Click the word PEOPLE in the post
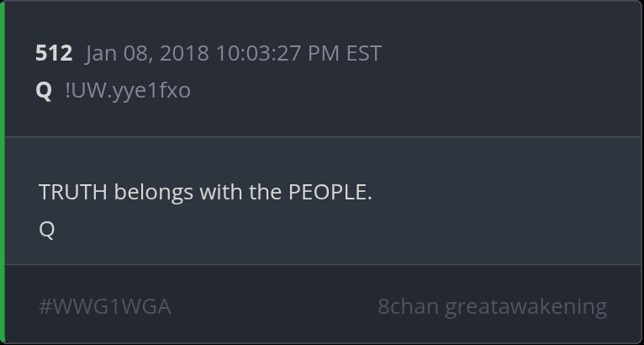This screenshot has height=345, width=644. point(328,192)
